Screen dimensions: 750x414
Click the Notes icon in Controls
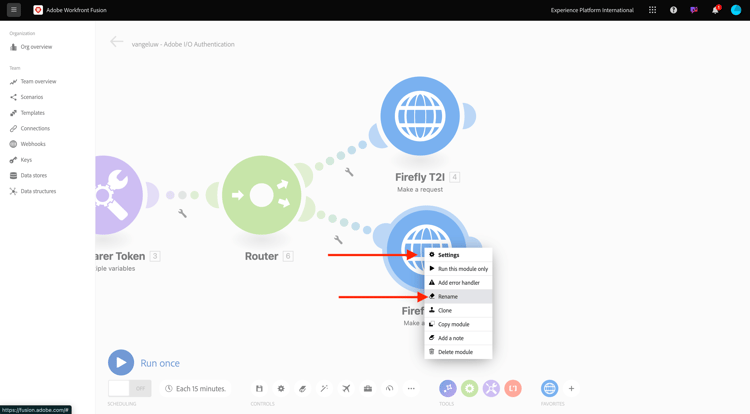[x=302, y=389]
